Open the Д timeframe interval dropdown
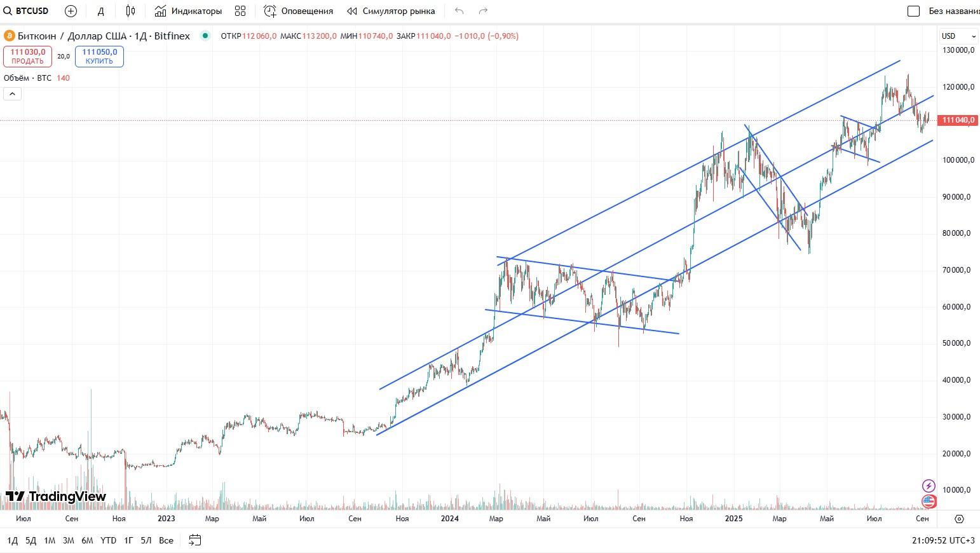The image size is (980, 553). click(100, 11)
